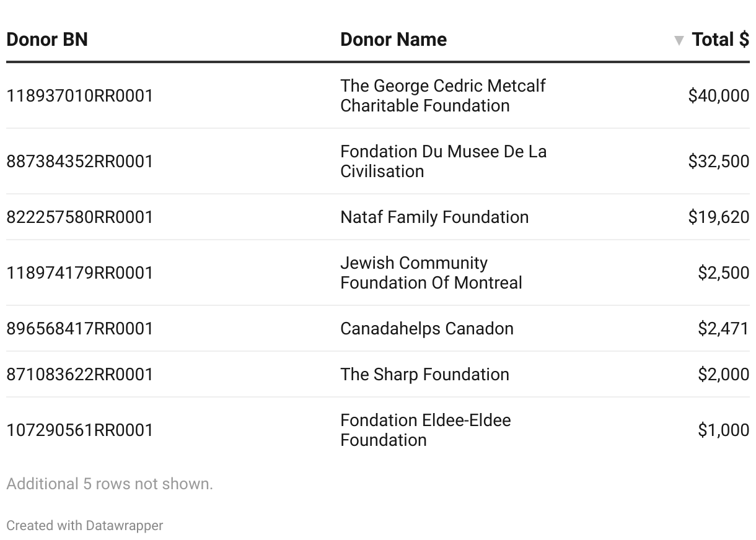Click The George Cedric Metcalf Charitable Foundation

pos(442,95)
